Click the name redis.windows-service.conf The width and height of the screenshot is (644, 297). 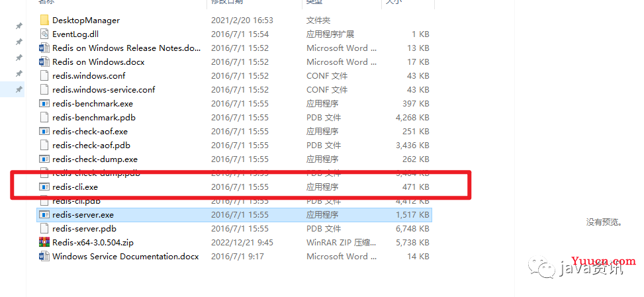pyautogui.click(x=104, y=89)
